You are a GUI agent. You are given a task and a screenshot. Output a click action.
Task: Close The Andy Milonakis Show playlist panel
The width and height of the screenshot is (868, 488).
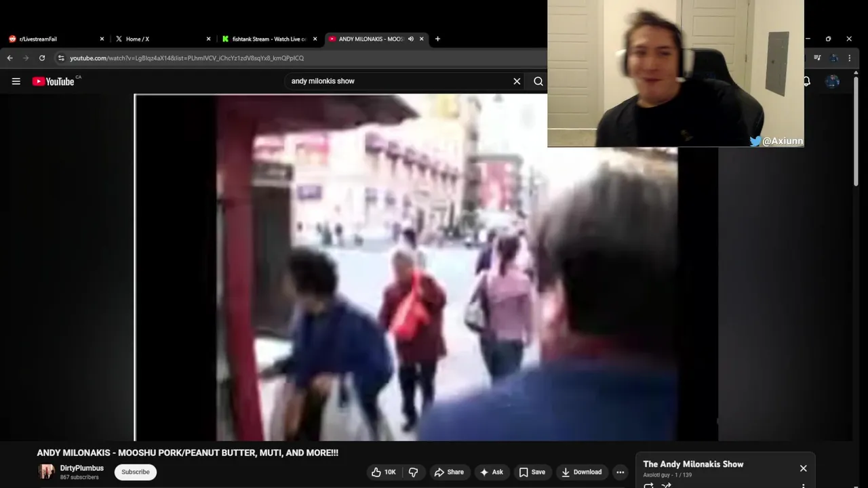pos(803,468)
